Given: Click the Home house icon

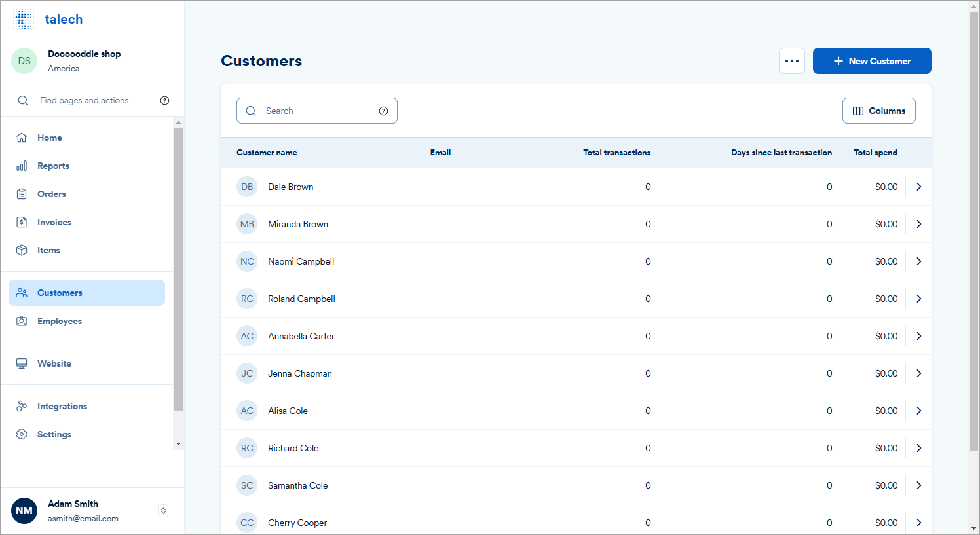Looking at the screenshot, I should coord(22,138).
